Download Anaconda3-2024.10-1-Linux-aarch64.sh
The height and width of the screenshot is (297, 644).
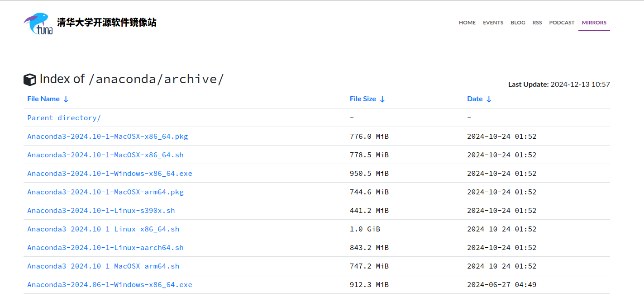105,247
